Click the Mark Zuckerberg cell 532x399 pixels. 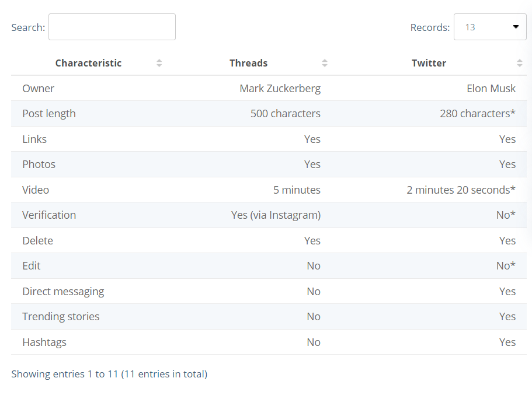click(280, 89)
